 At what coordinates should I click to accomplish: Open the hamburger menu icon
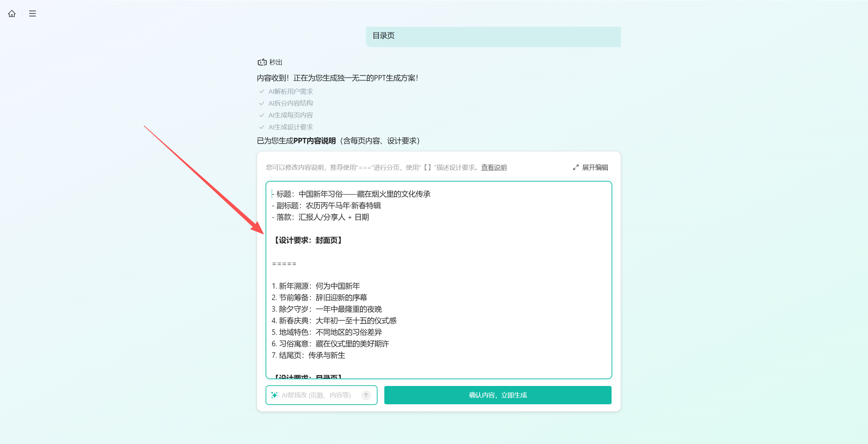coord(33,14)
